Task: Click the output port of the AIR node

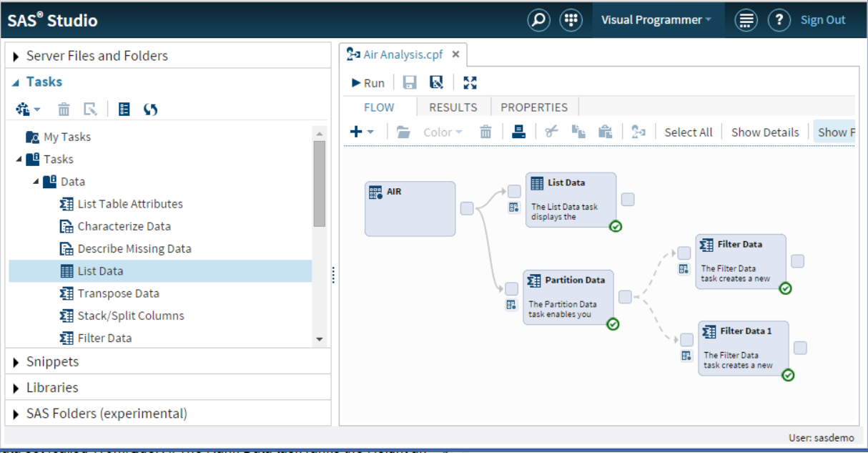Action: pyautogui.click(x=467, y=208)
